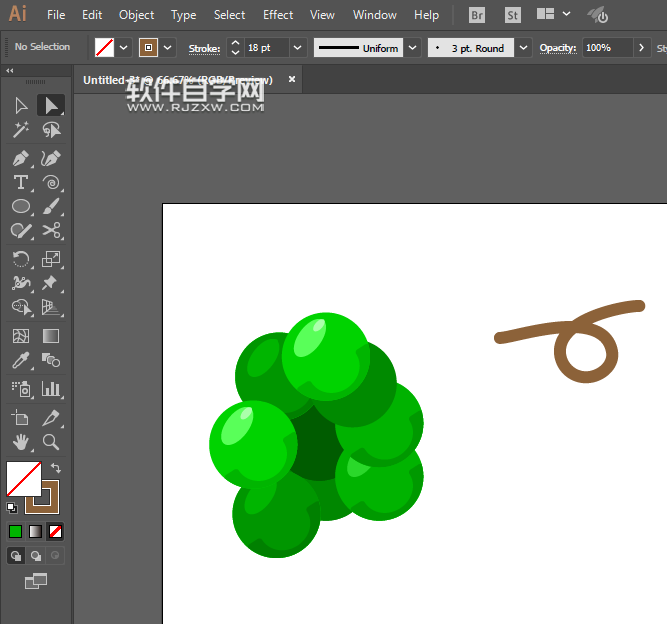
Task: Set paint to None below swatches
Action: coord(56,531)
